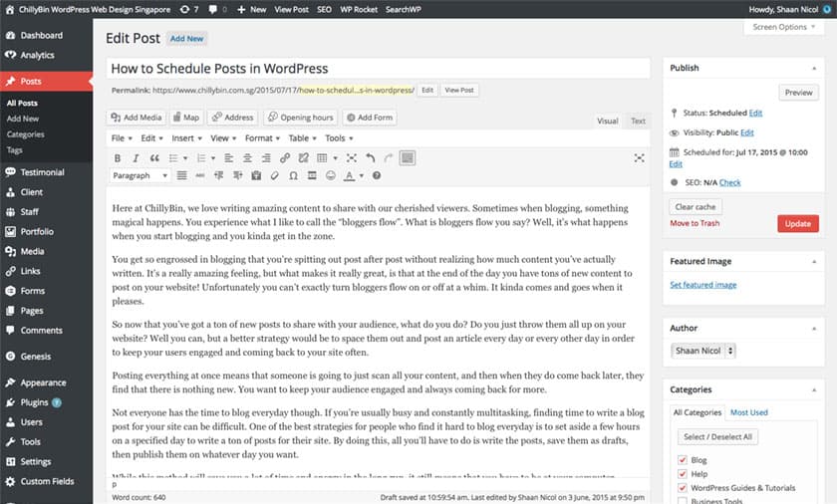
Task: Click the Opening hours button
Action: 301,118
